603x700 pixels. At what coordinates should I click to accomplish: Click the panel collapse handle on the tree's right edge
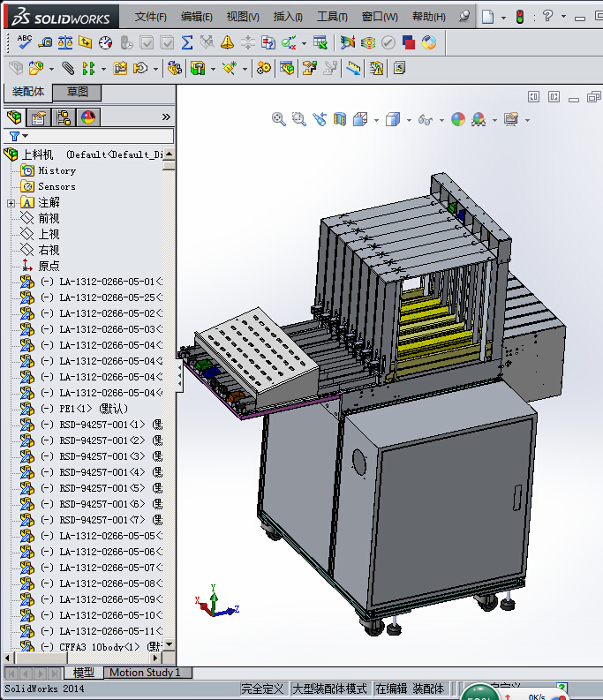179,376
